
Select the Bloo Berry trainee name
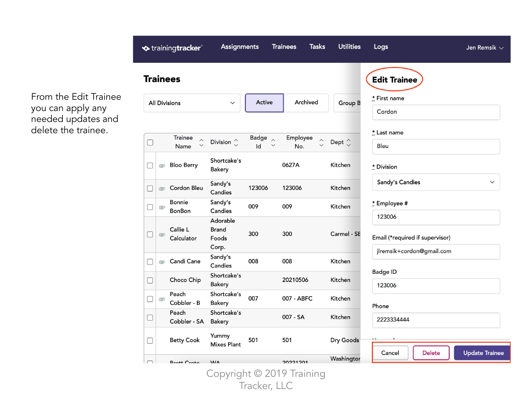coord(183,165)
